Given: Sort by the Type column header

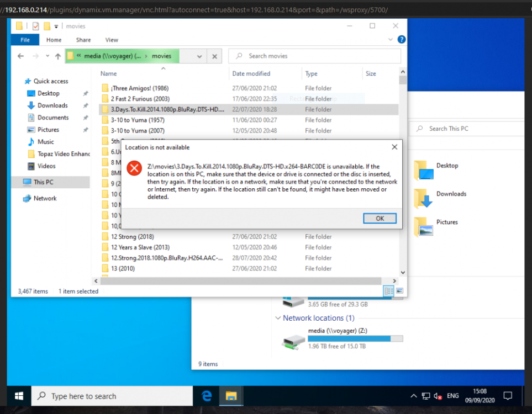Looking at the screenshot, I should [311, 73].
